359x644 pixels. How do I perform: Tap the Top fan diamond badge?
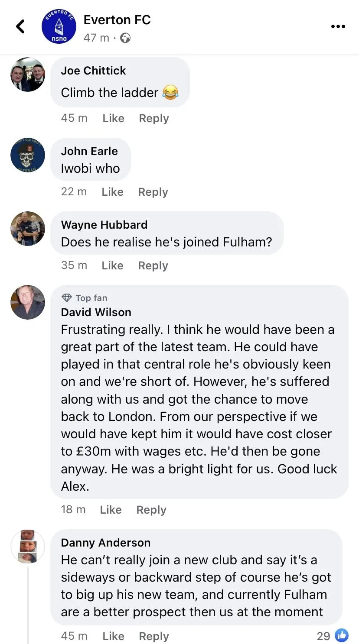click(x=67, y=298)
